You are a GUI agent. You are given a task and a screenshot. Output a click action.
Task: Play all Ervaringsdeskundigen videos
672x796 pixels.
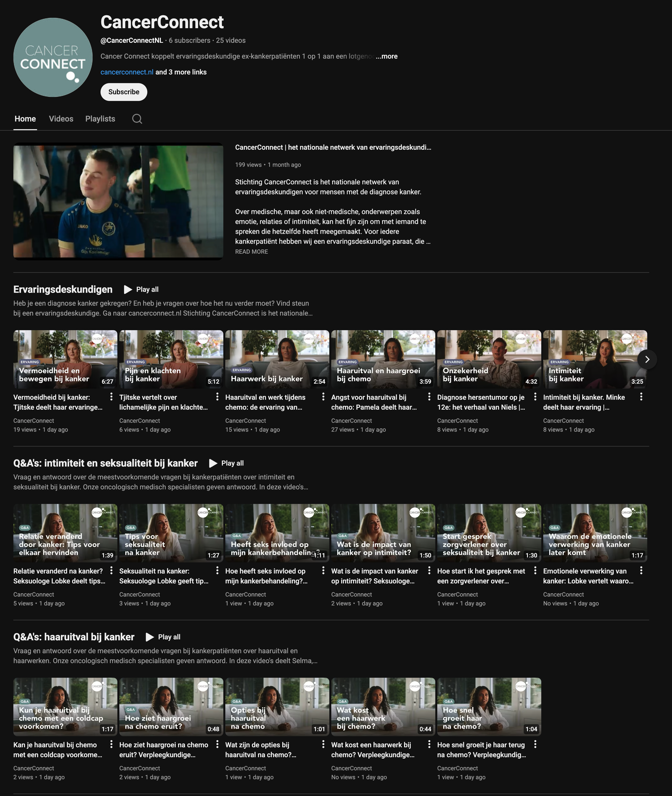click(141, 289)
